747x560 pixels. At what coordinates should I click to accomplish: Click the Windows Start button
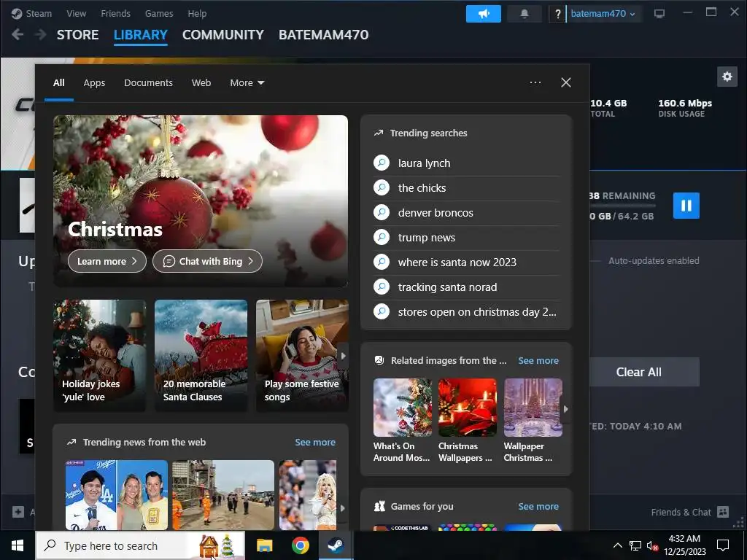click(18, 545)
